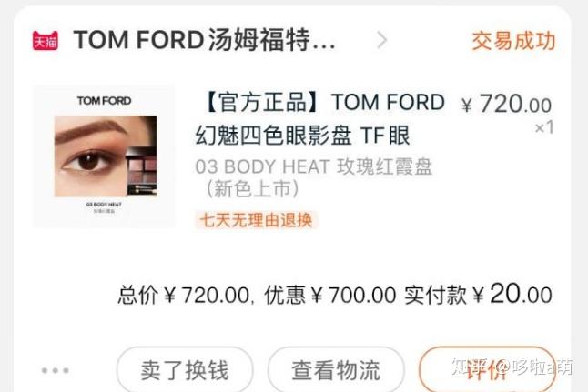
Task: Tap the red Tmall cat logo icon
Action: [x=46, y=41]
